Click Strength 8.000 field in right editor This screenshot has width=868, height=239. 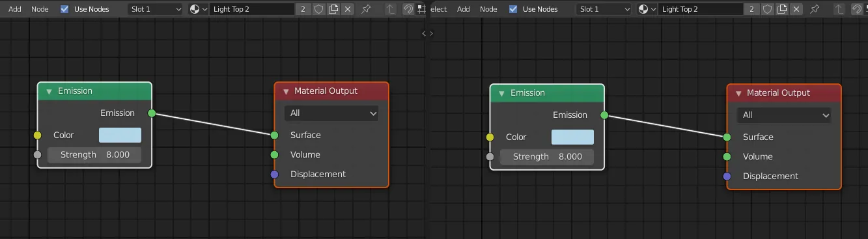547,156
